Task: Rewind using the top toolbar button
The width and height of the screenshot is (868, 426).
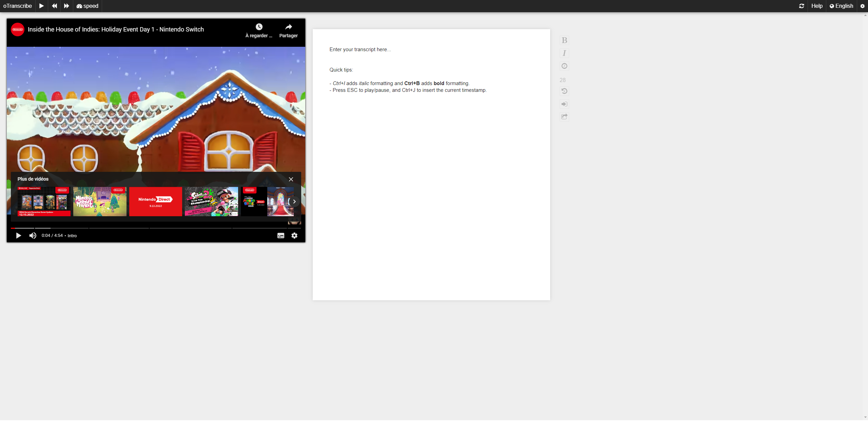Action: pos(54,6)
